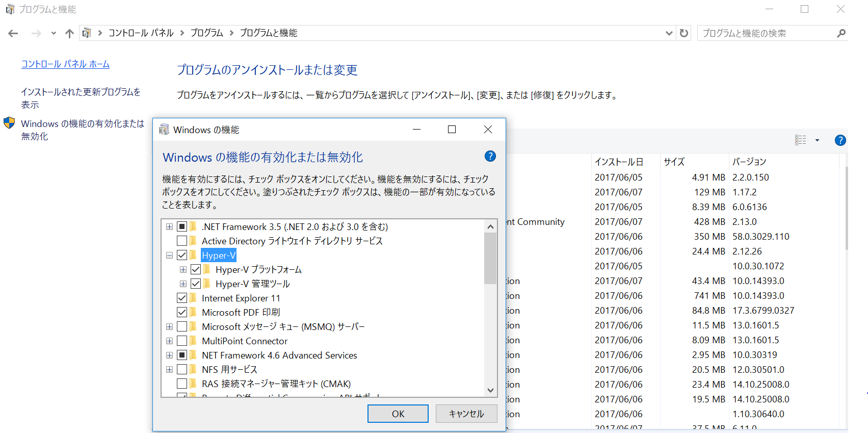Click version 58.0.3029.110 cell
Viewport: 868px width, 433px height.
761,236
